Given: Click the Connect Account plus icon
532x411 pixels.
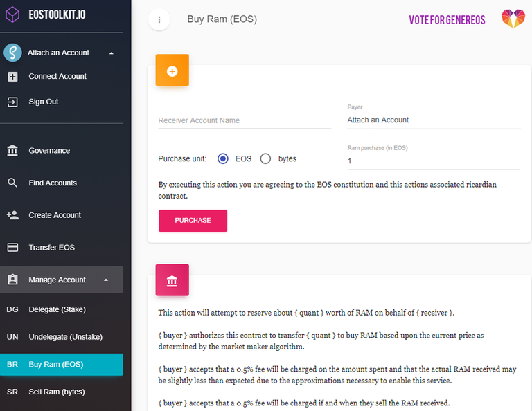Looking at the screenshot, I should pos(12,77).
